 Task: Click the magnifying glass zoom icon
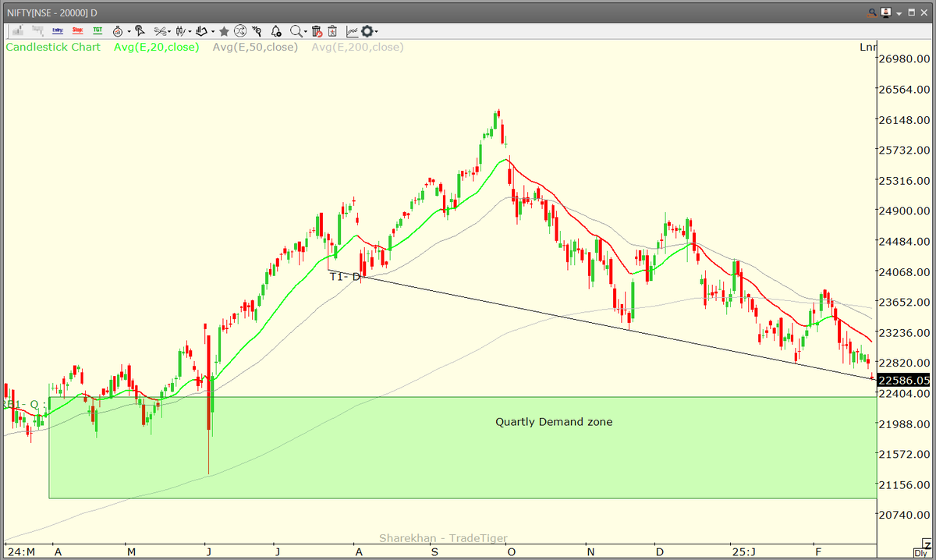click(x=296, y=31)
